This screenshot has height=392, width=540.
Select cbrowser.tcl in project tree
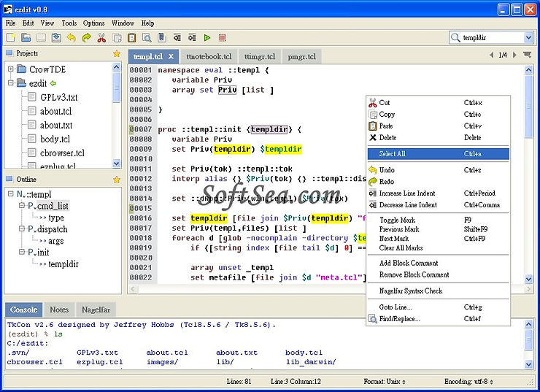pyautogui.click(x=62, y=153)
